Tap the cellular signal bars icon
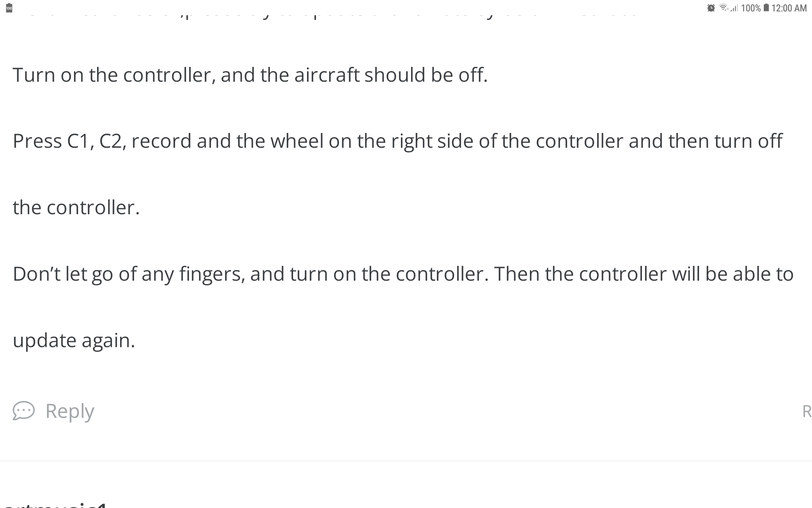 [734, 8]
